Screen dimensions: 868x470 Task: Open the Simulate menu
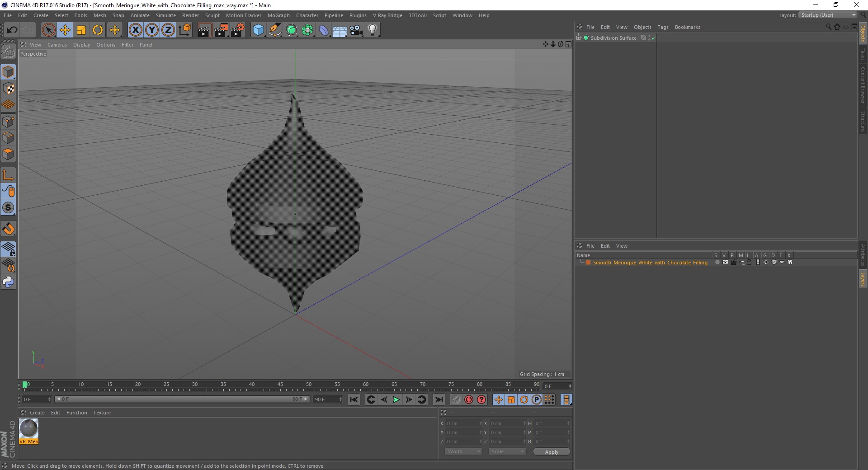(166, 15)
